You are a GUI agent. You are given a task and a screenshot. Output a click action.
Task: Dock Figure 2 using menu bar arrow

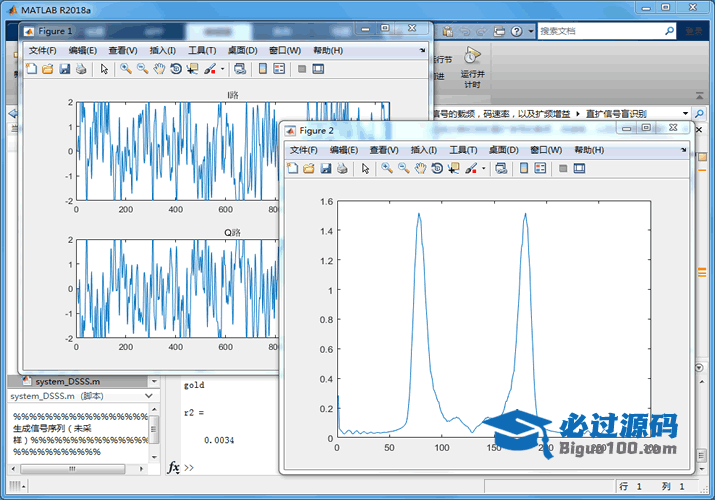pos(684,150)
